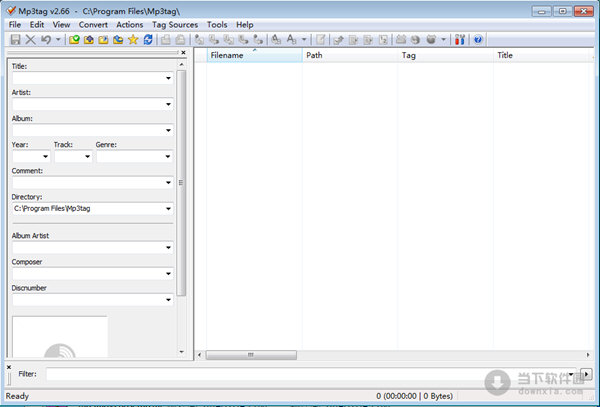This screenshot has width=600, height=407.
Task: Expand the Composer field dropdown
Action: [168, 274]
